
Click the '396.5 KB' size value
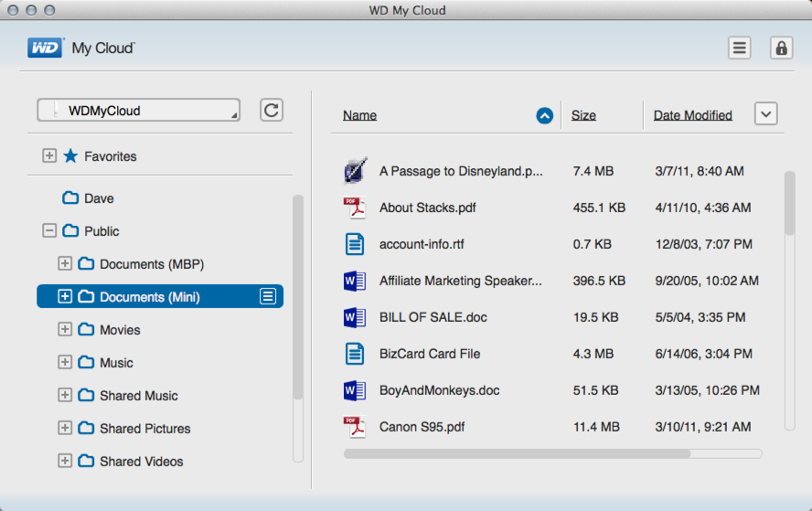click(x=599, y=281)
